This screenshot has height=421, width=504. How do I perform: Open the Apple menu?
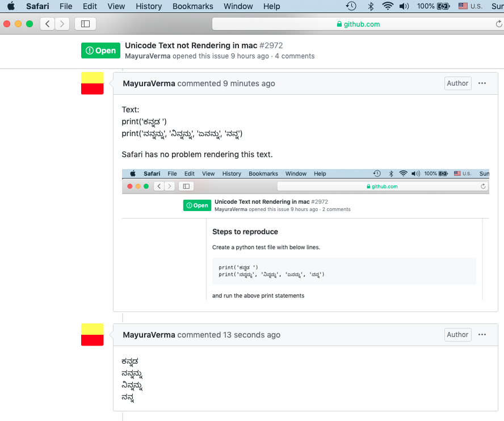(x=11, y=6)
